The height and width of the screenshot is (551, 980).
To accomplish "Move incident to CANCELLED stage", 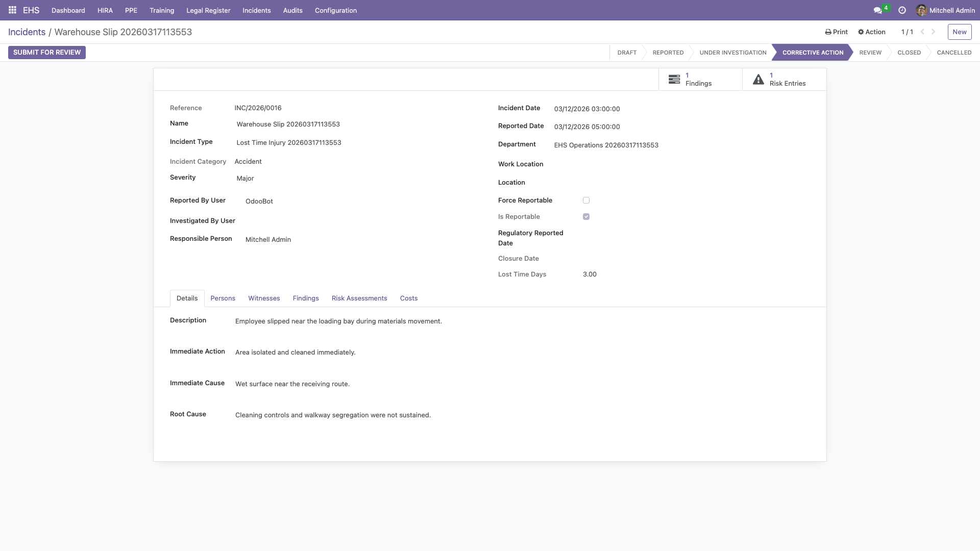I will coord(953,52).
